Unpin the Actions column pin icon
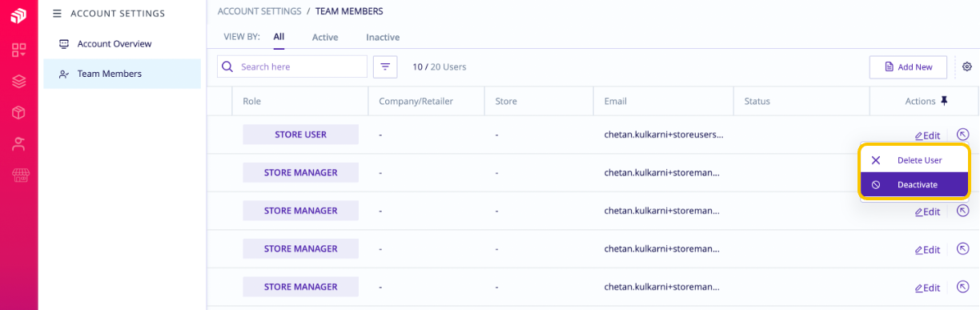The image size is (980, 310). pyautogui.click(x=944, y=101)
